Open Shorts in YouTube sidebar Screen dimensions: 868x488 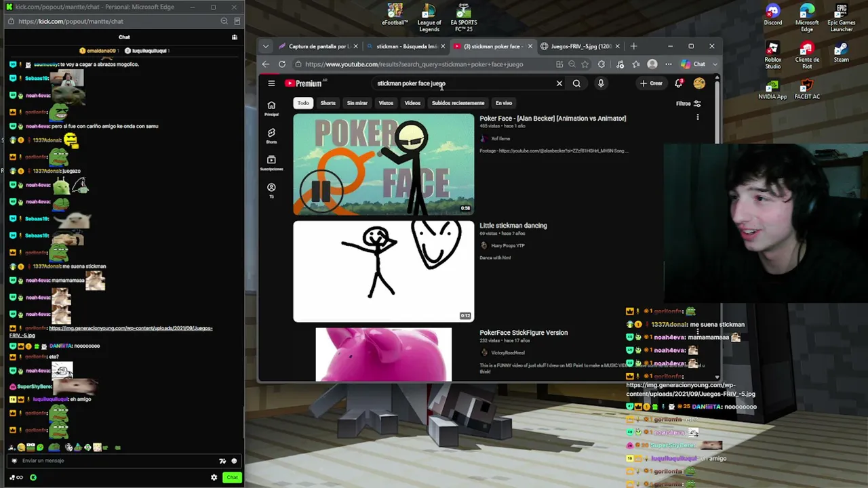point(271,136)
